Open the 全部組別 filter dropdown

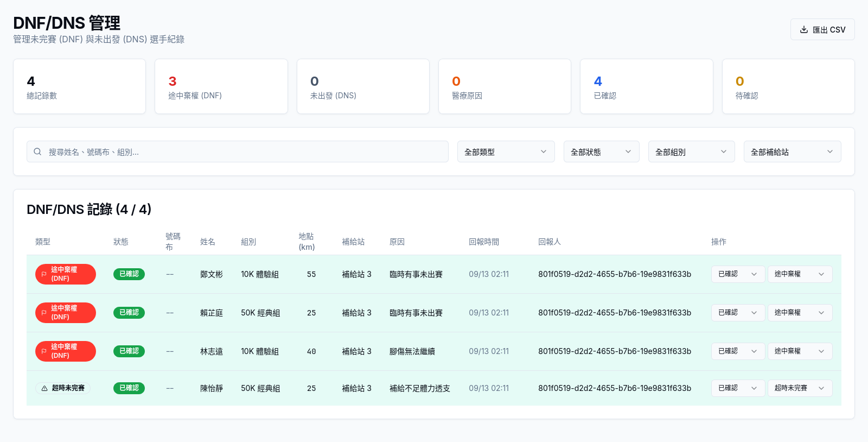click(692, 151)
